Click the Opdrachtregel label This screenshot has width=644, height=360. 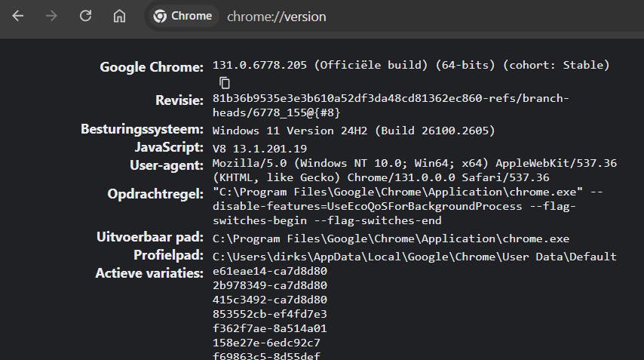click(155, 194)
